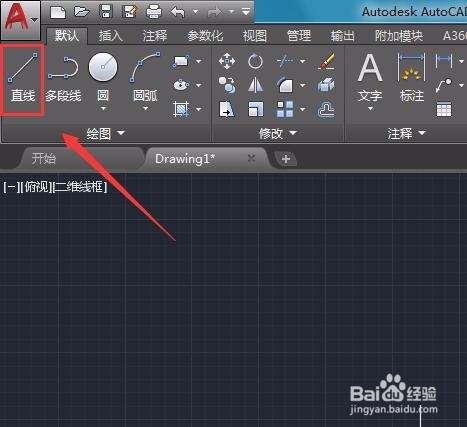Click the Hatch fill tool icon

tap(181, 109)
